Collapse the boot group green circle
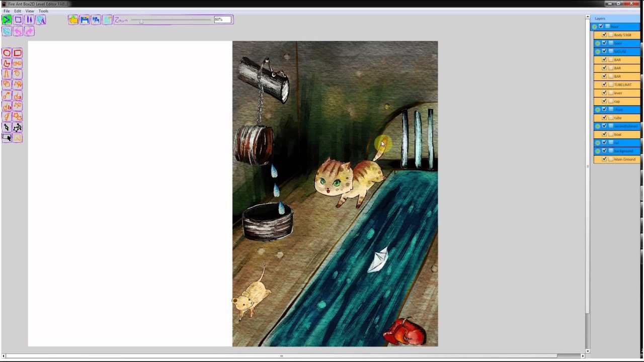The width and height of the screenshot is (644, 362). pos(598,43)
